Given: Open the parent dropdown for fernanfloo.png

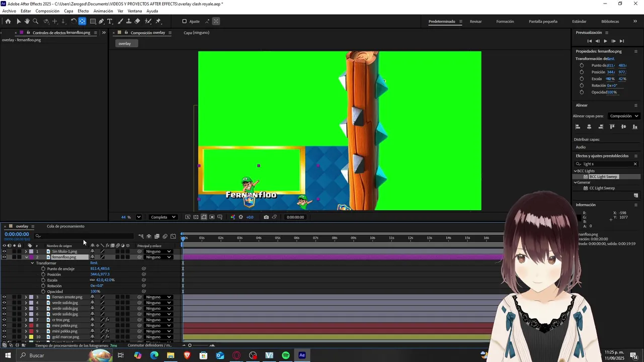Looking at the screenshot, I should pyautogui.click(x=158, y=257).
